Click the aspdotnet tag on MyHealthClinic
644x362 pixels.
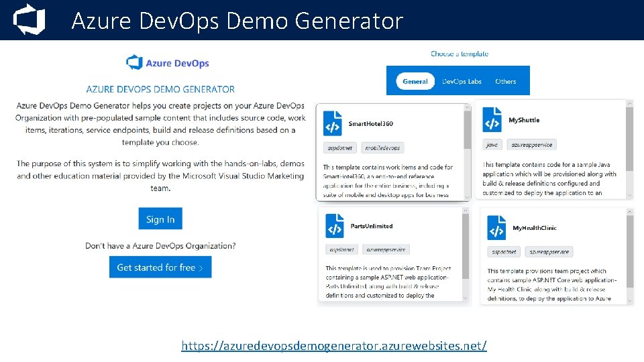pos(504,251)
